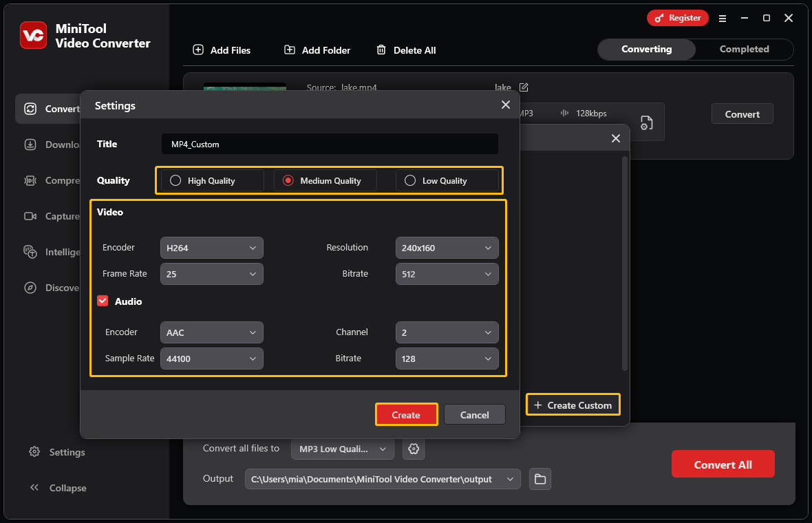Click the Delete All trash icon
This screenshot has height=523, width=812.
(381, 50)
